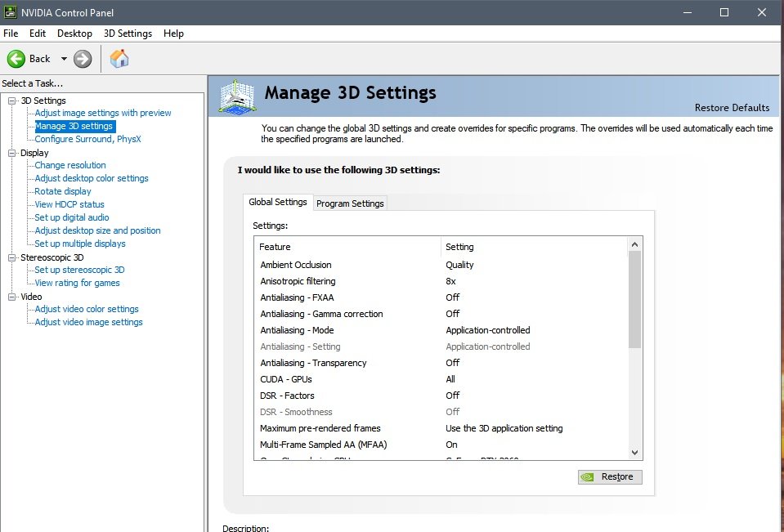This screenshot has width=784, height=532.
Task: Open Set up multiple displays
Action: 80,244
